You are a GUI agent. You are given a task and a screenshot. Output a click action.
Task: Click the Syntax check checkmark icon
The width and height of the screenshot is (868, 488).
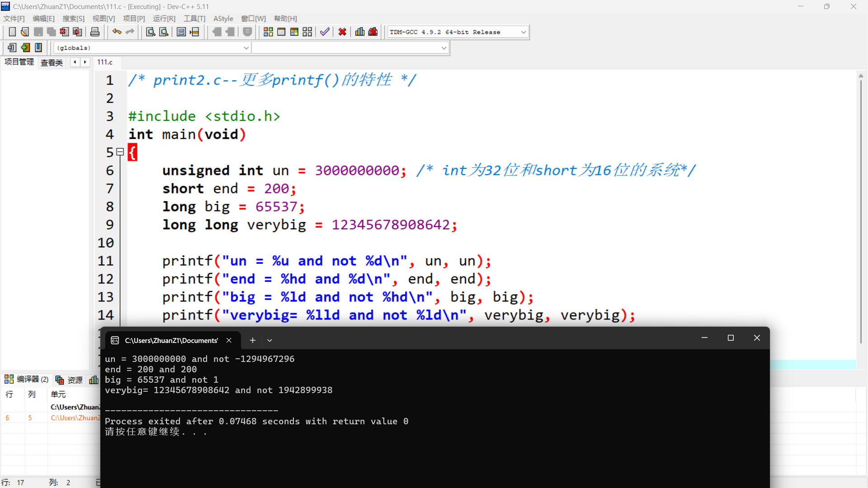click(x=325, y=32)
